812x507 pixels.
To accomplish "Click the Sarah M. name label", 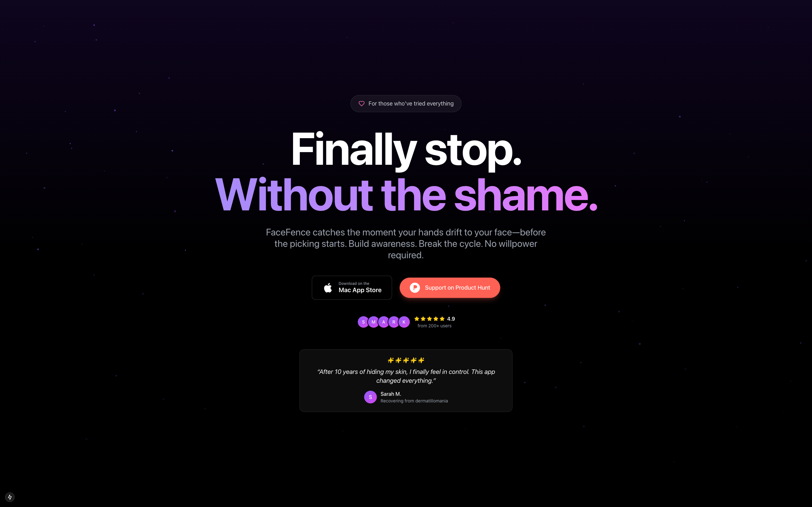I will click(x=391, y=394).
